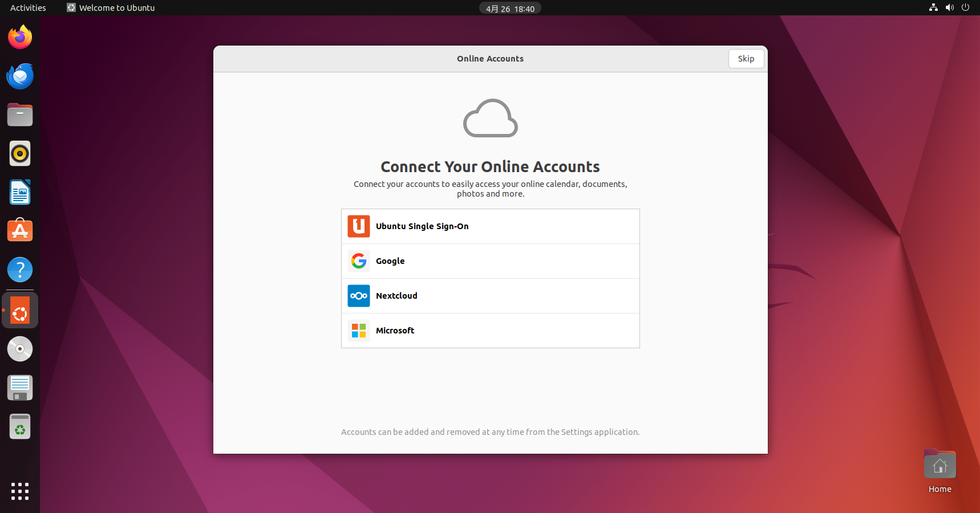Open the optical disc icon in dock
Screen dimensions: 980x513
pyautogui.click(x=20, y=349)
